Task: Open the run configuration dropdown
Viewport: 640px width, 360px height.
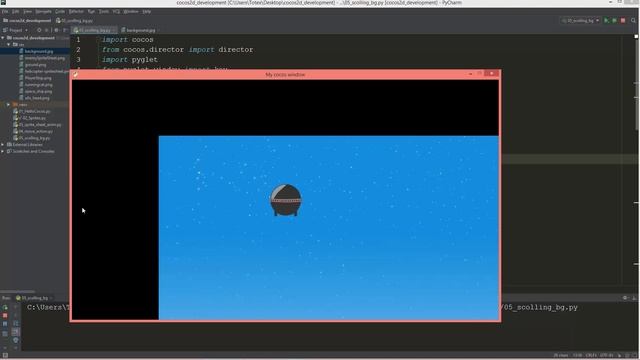Action: (x=580, y=20)
